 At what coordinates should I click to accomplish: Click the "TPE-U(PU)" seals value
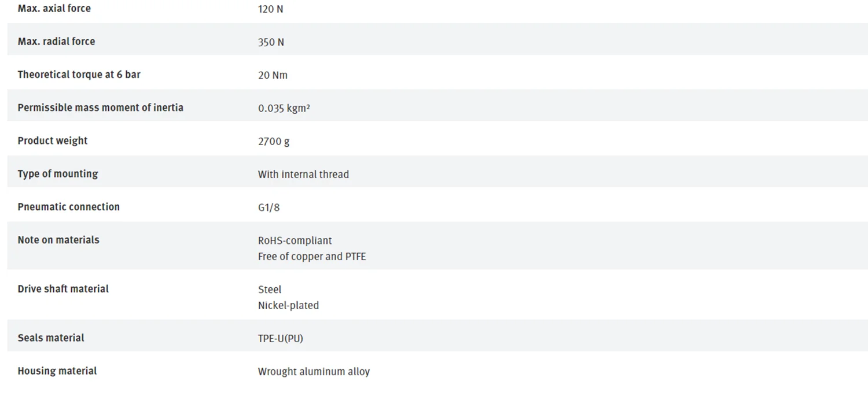point(280,338)
